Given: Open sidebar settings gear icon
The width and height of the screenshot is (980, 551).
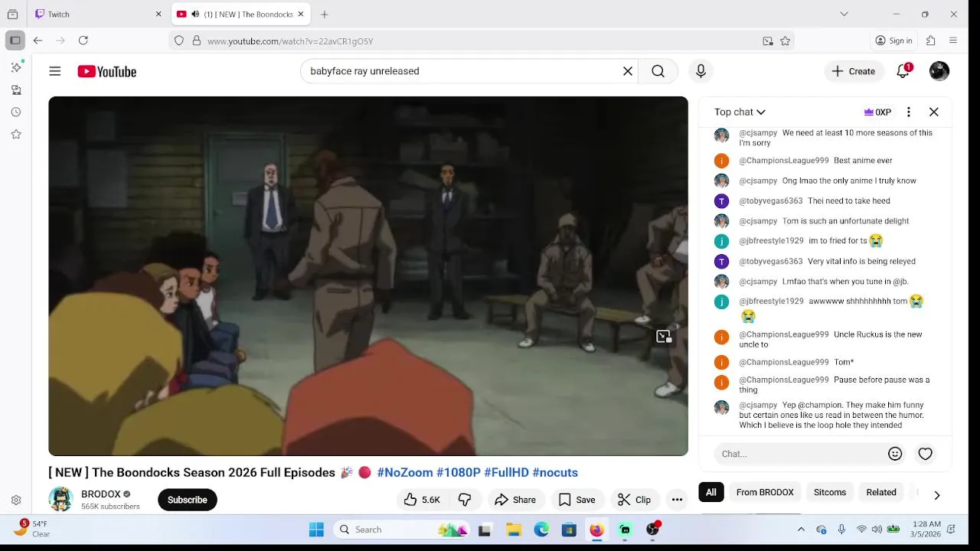Looking at the screenshot, I should pos(16,500).
